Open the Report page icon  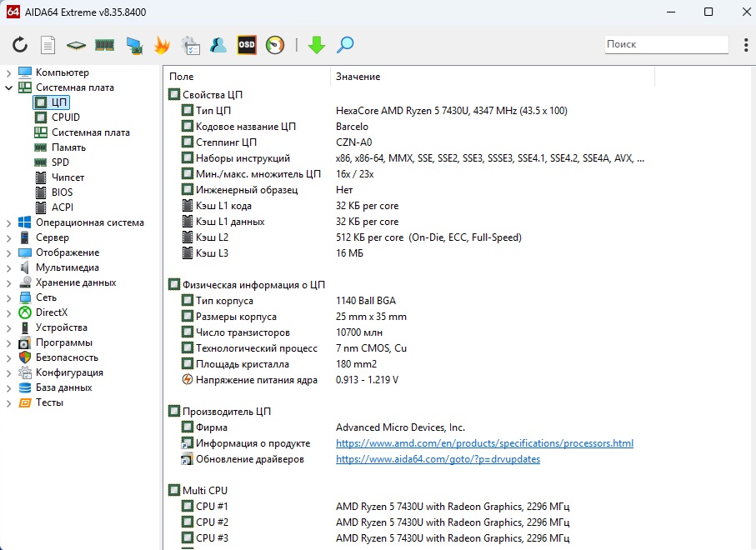coord(48,45)
